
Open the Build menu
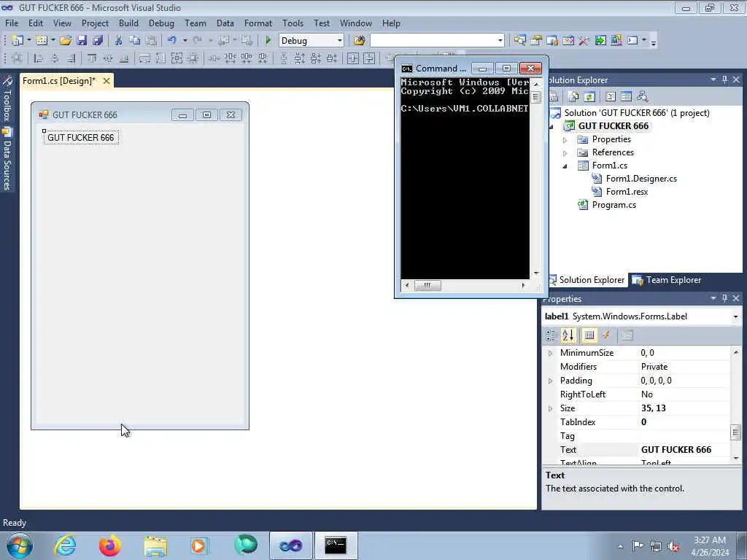(x=128, y=23)
